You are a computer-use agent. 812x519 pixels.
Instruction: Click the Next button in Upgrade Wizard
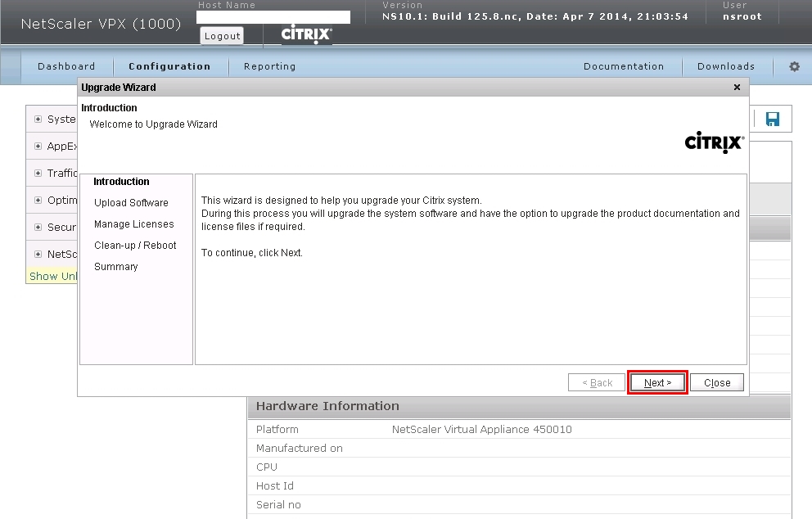(657, 383)
